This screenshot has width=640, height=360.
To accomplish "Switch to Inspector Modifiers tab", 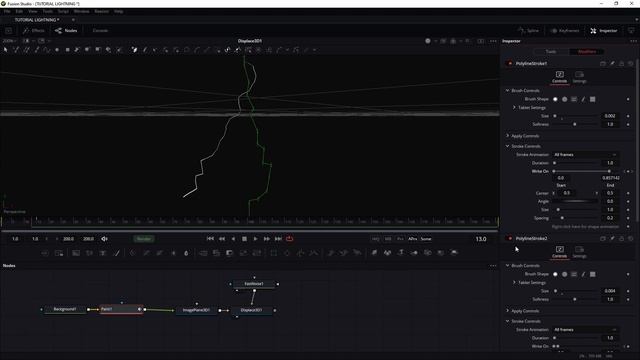I will (587, 51).
